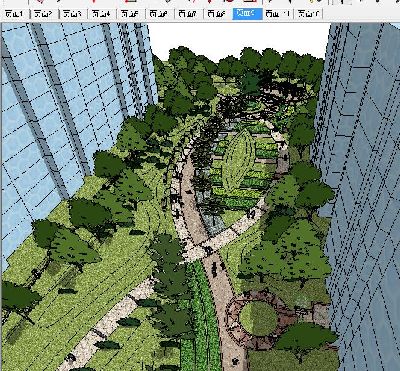This screenshot has height=371, width=400.
Task: Switch to scene tab 1
Action: click(15, 14)
